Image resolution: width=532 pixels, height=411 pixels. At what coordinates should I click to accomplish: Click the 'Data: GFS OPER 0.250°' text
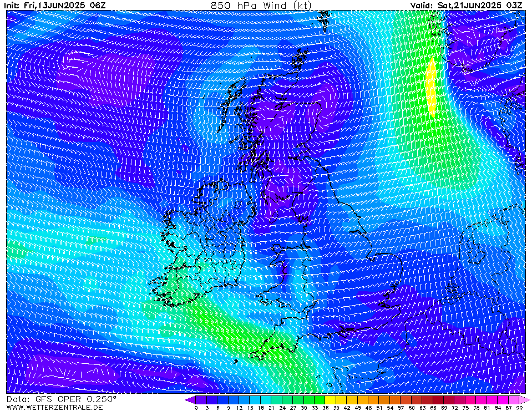click(61, 399)
